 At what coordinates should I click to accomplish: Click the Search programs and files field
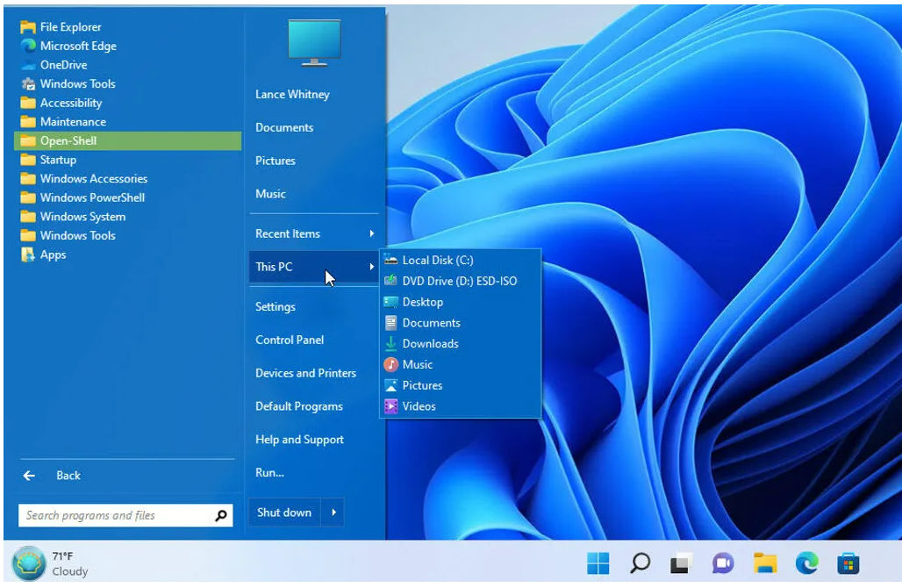(114, 516)
